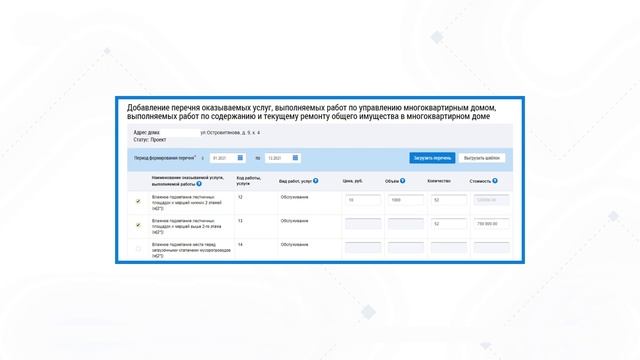The height and width of the screenshot is (360, 640).
Task: Click price field in code 12 row
Action: (363, 200)
